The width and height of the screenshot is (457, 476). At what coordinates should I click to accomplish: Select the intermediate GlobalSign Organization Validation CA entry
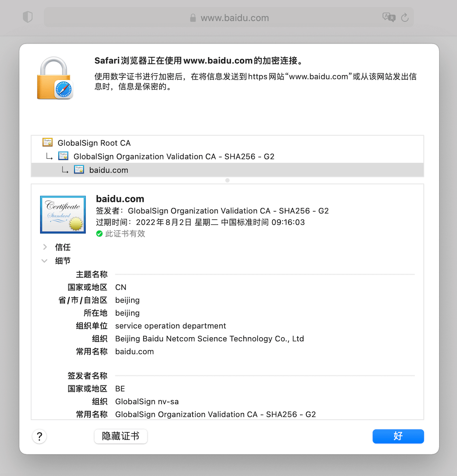coord(174,156)
